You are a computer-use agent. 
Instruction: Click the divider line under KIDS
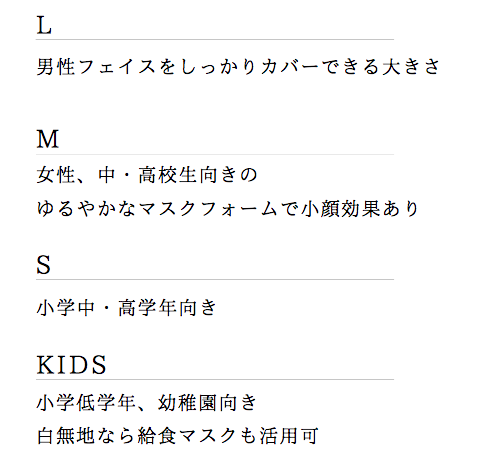coord(215,379)
